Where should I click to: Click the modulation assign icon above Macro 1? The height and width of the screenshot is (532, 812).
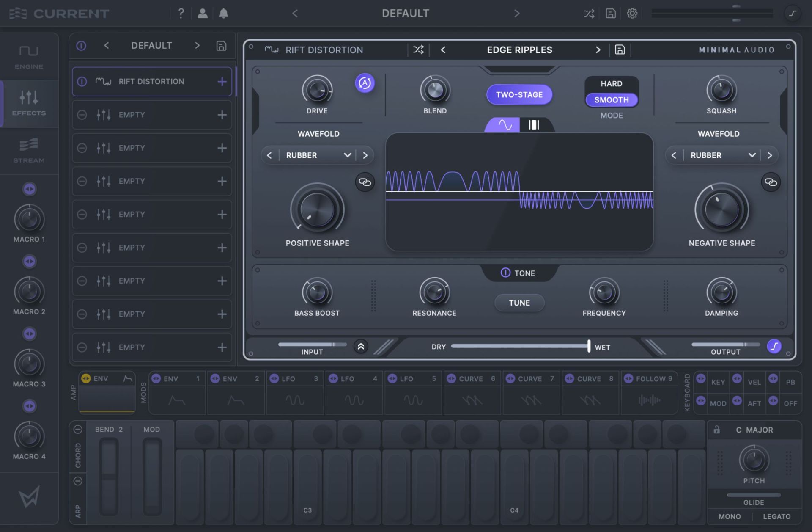(29, 189)
